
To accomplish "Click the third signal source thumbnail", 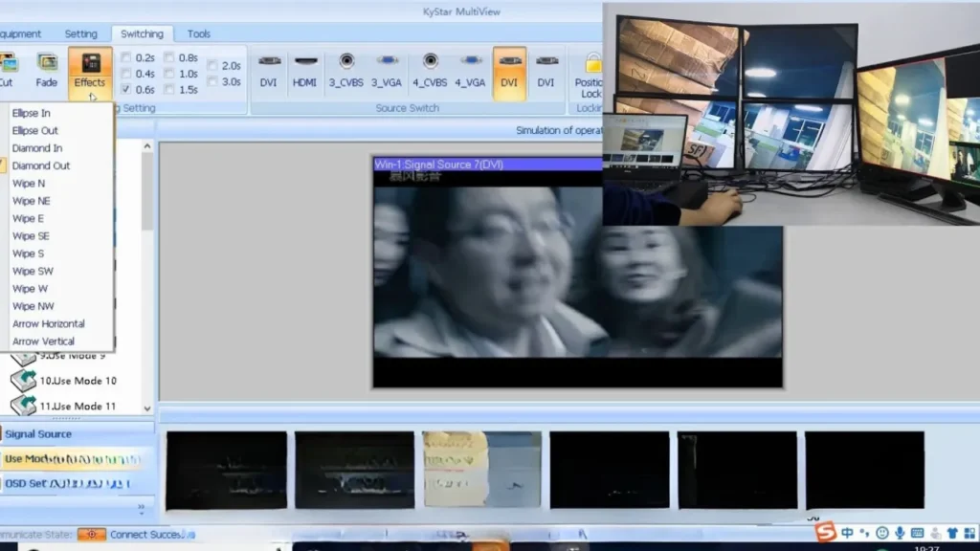I will pyautogui.click(x=481, y=470).
